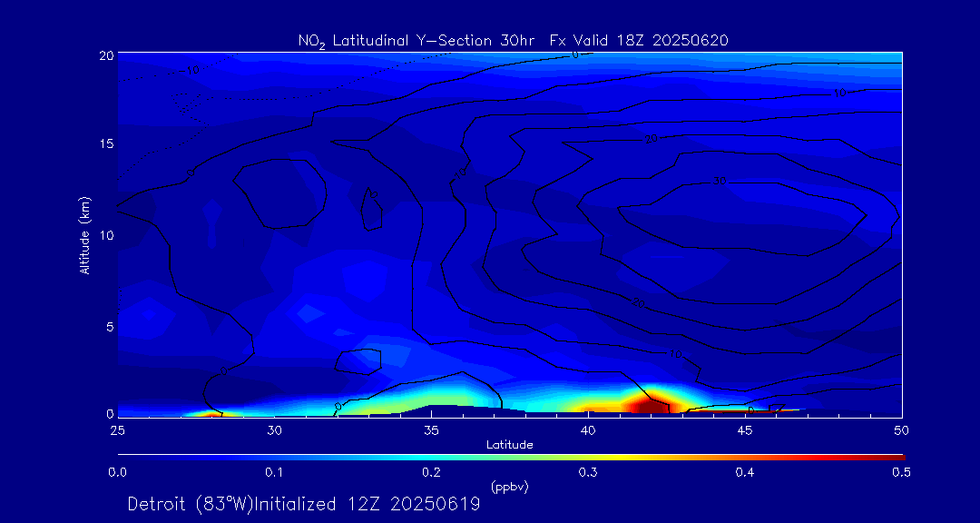Click the "Latitude" x-axis label
This screenshot has width=980, height=523.
click(510, 445)
